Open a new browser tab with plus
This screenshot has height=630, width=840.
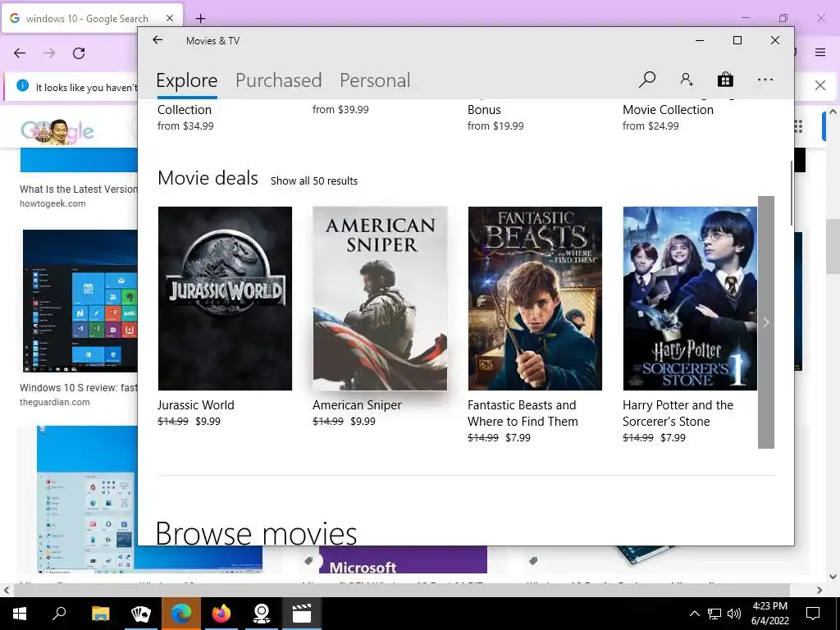(x=200, y=19)
